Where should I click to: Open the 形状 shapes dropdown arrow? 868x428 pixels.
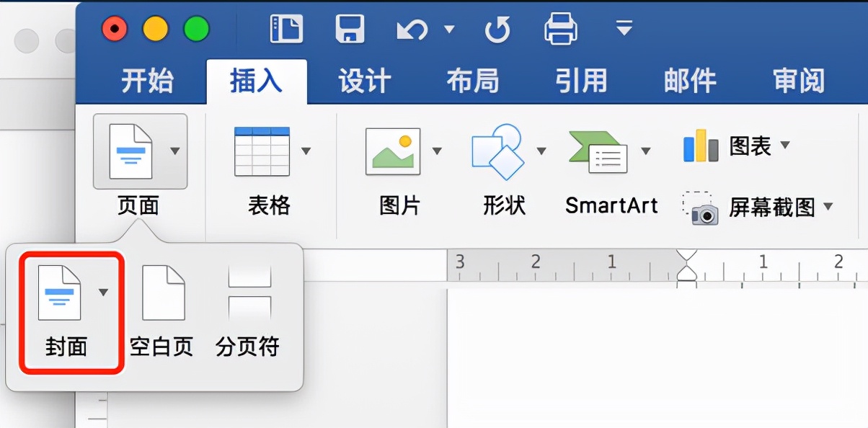pos(541,151)
